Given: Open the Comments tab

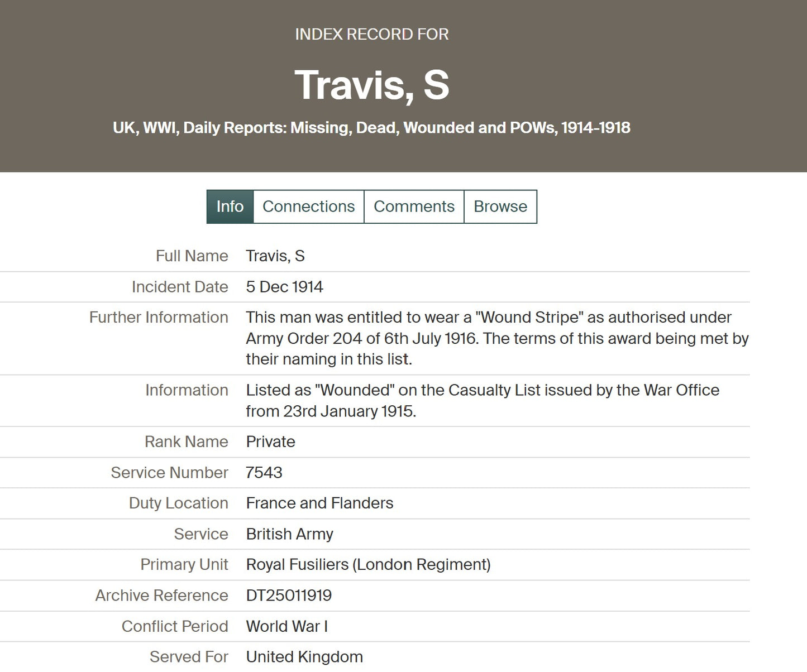Looking at the screenshot, I should click(414, 207).
